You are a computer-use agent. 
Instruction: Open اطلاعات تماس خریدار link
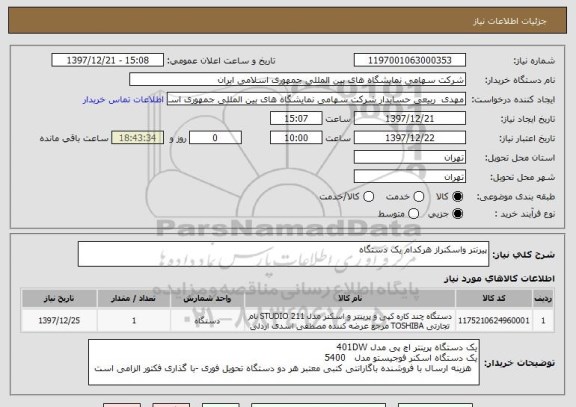click(123, 100)
